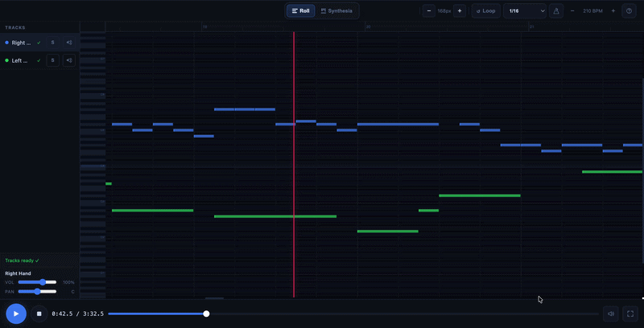Solo the Left Hand track

(52, 60)
